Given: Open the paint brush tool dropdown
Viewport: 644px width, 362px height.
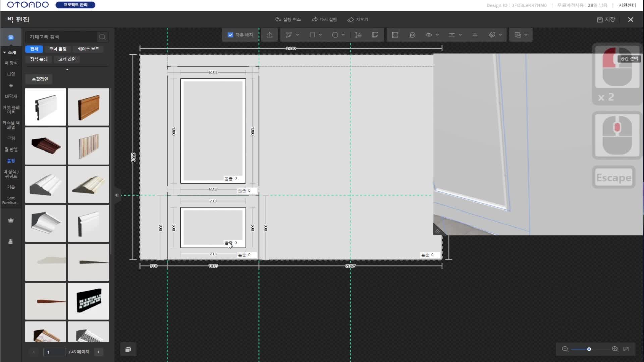Looking at the screenshot, I should (x=500, y=35).
